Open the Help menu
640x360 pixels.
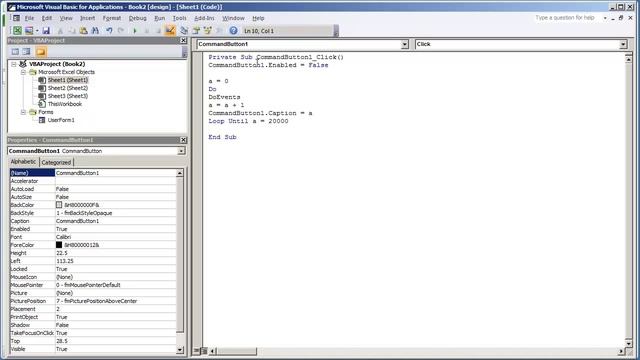(258, 18)
